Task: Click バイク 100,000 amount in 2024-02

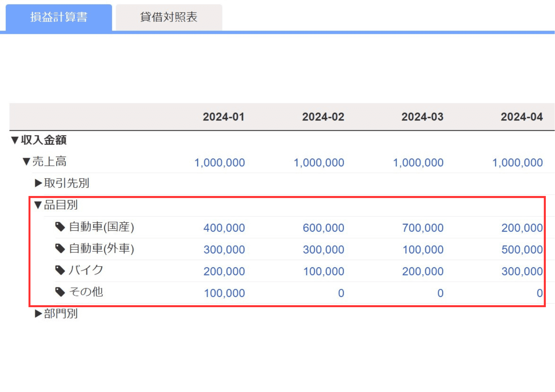Action: coord(323,271)
